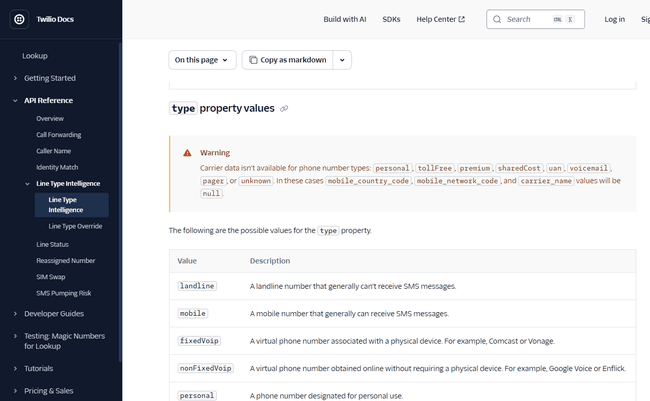650x401 pixels.
Task: Open the Copy as markdown options arrow
Action: click(x=342, y=60)
